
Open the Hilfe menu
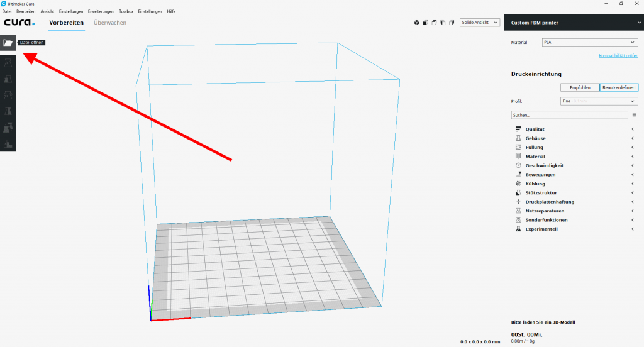[171, 11]
